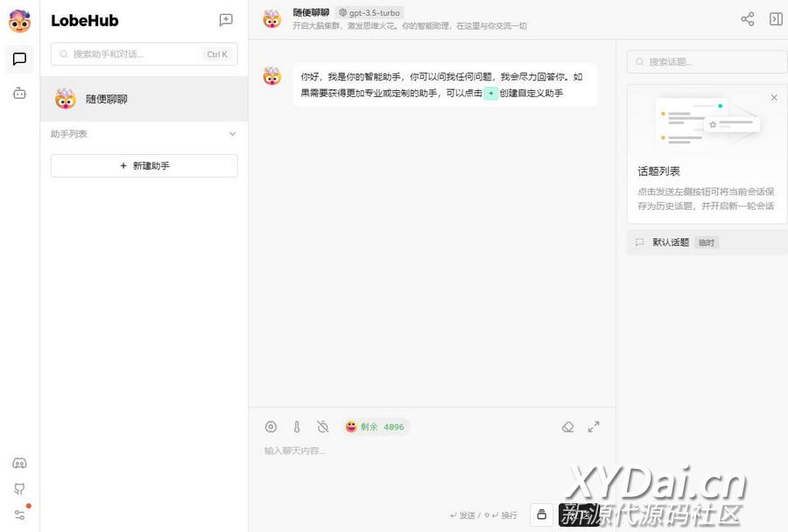Expand the chat input to fullscreen
788x532 pixels.
(x=594, y=427)
